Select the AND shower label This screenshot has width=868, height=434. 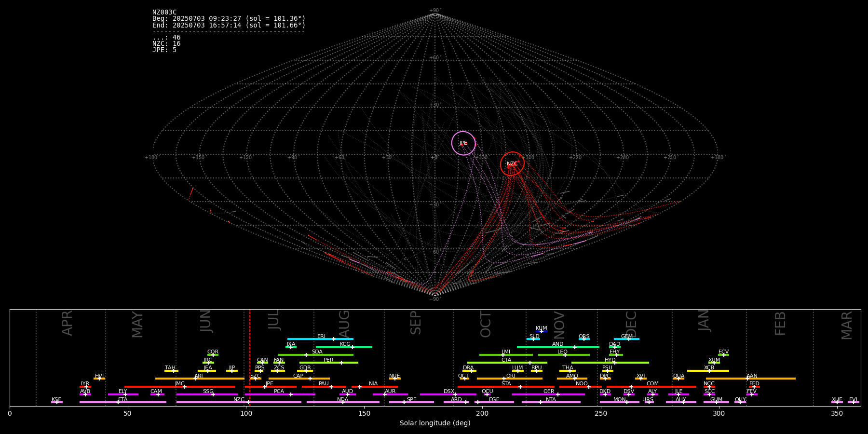click(558, 344)
